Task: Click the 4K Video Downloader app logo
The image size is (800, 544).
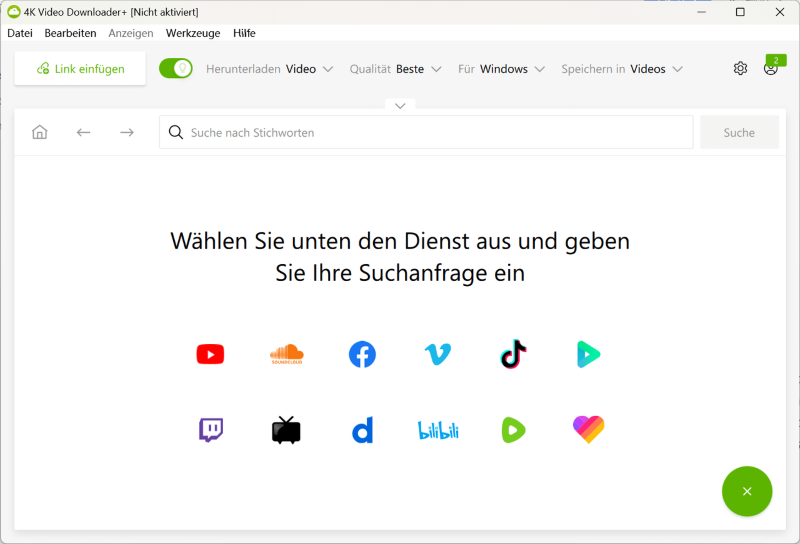Action: click(x=14, y=12)
